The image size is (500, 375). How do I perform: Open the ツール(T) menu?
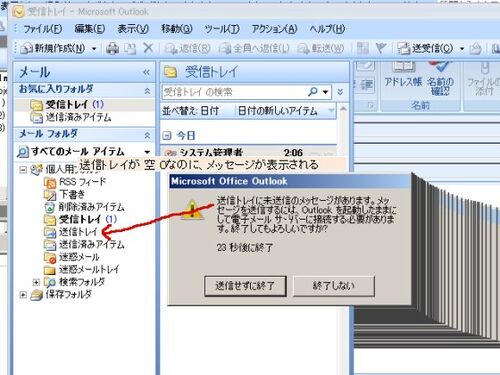[222, 29]
